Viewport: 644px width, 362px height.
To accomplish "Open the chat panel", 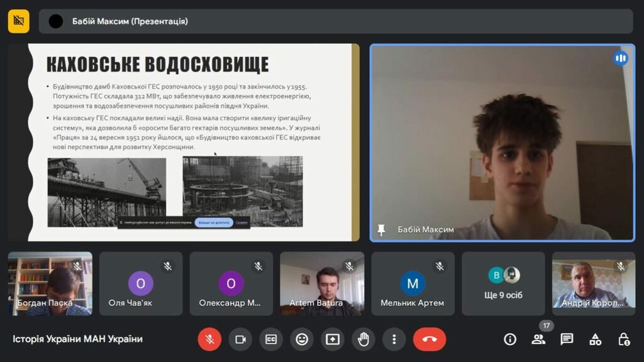I will [x=567, y=339].
